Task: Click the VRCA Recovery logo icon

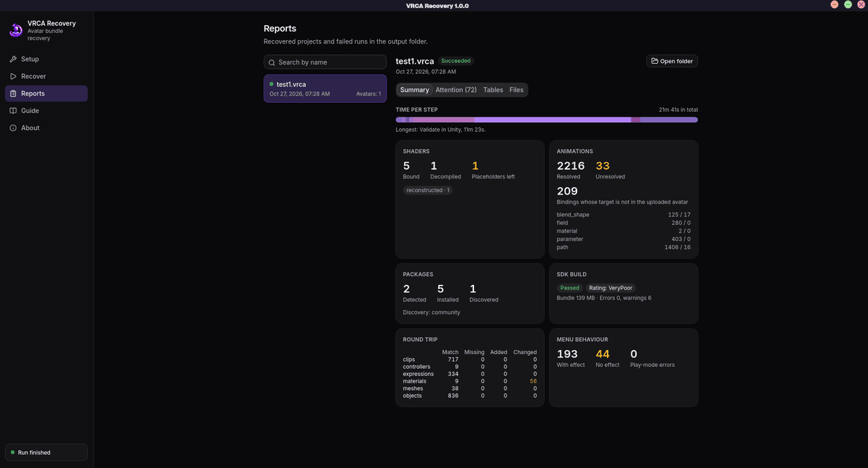Action: click(16, 30)
